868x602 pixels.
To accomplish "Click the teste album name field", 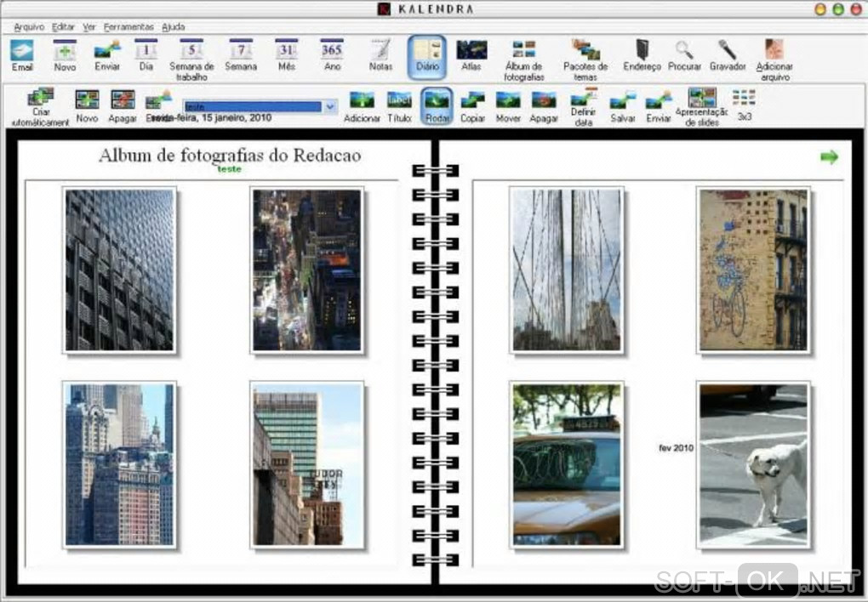I will (253, 106).
